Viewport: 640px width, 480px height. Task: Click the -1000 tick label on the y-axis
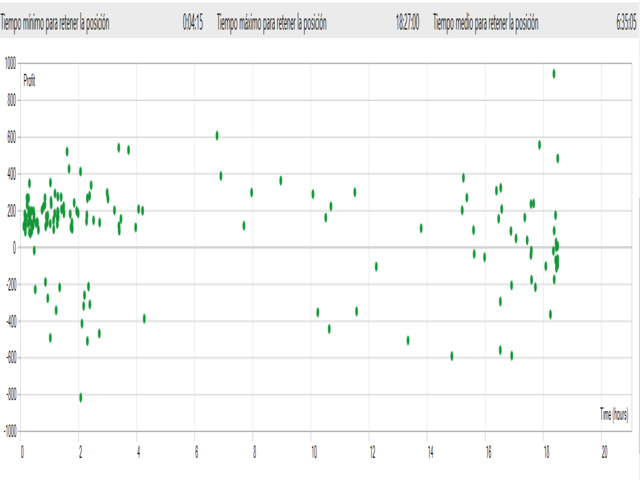coord(10,432)
